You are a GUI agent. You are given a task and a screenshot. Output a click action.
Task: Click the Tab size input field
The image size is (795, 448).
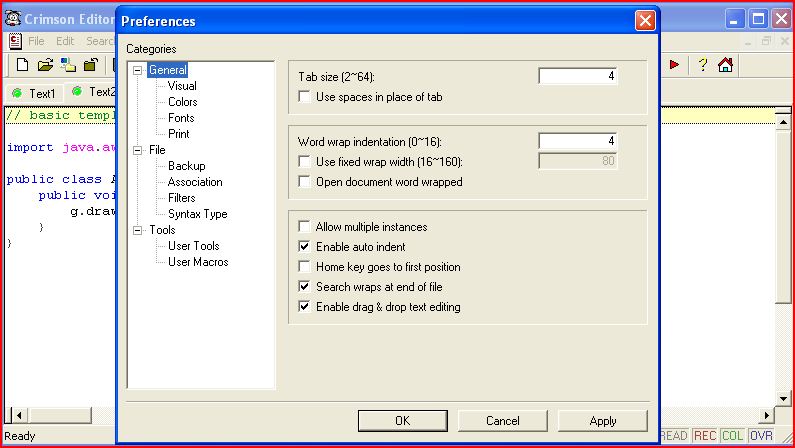tap(577, 76)
